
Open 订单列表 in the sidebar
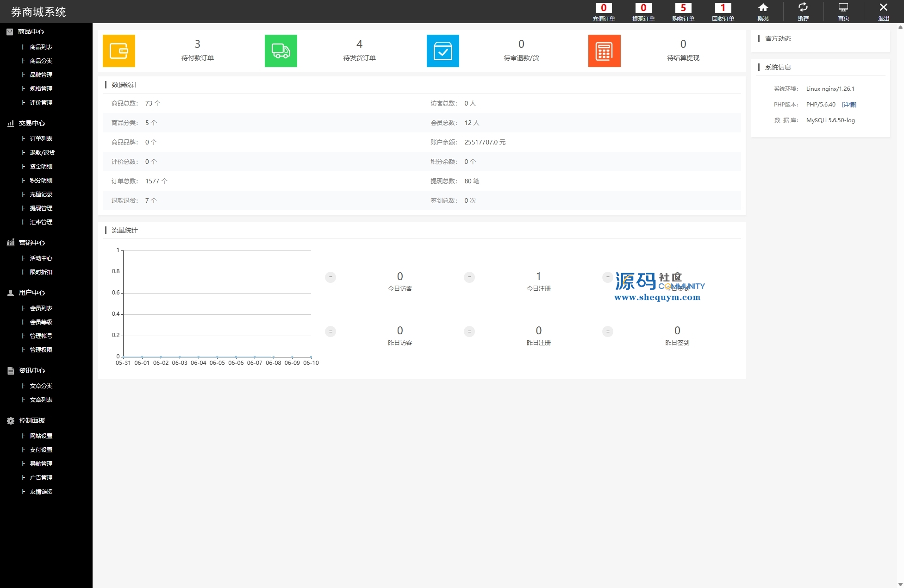point(41,138)
